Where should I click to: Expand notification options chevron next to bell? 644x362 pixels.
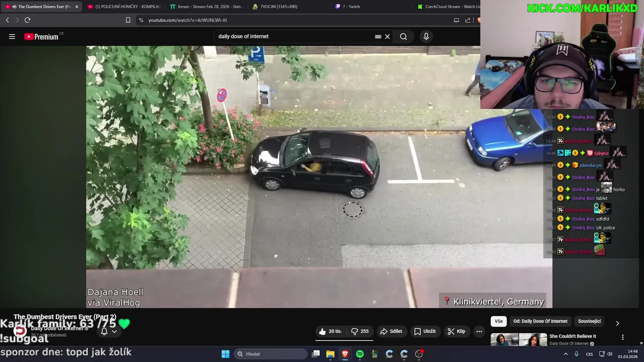click(114, 331)
